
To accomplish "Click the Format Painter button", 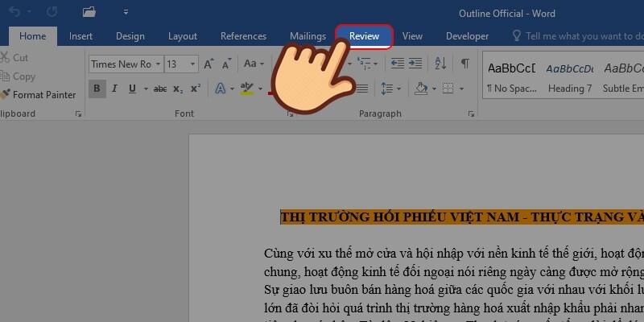I will click(x=38, y=95).
